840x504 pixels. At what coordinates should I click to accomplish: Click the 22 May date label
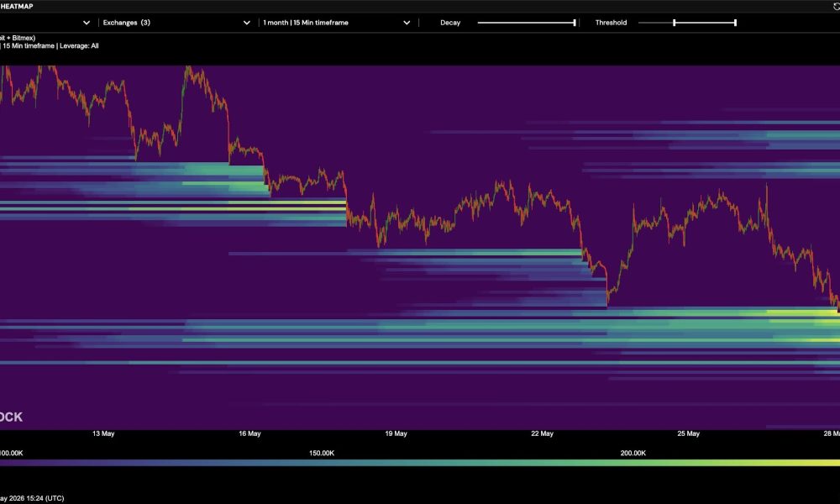(x=542, y=433)
